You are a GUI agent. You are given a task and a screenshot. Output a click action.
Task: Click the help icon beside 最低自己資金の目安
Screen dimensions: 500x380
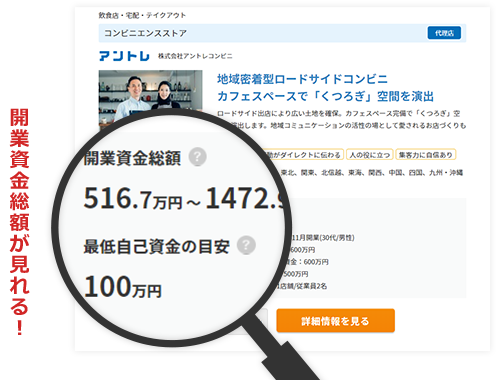pyautogui.click(x=246, y=245)
